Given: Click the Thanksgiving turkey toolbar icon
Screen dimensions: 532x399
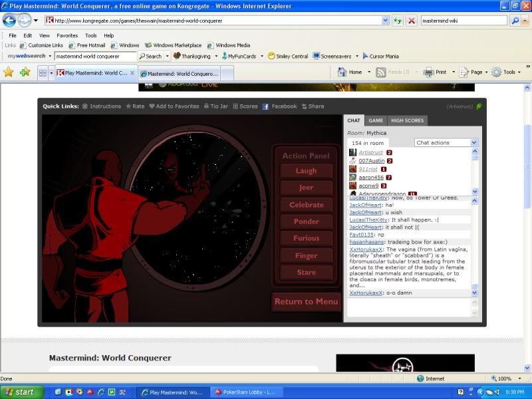Looking at the screenshot, I should [x=176, y=56].
